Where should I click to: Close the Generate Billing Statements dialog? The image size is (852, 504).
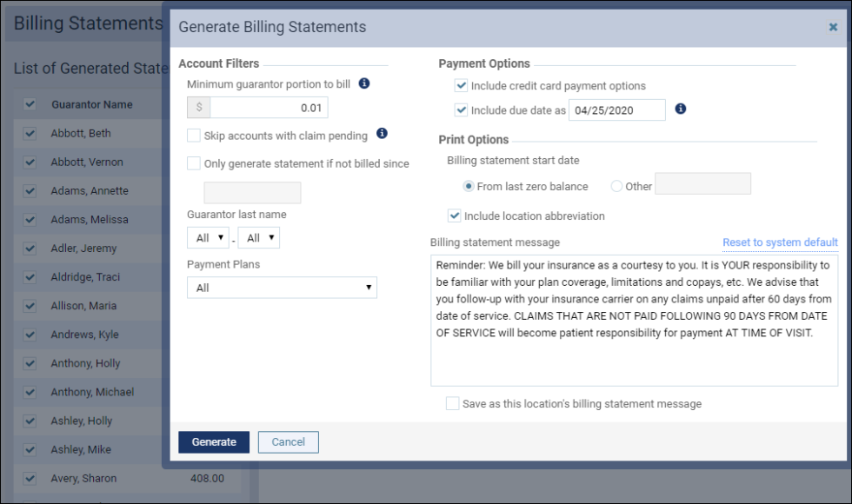point(834,27)
